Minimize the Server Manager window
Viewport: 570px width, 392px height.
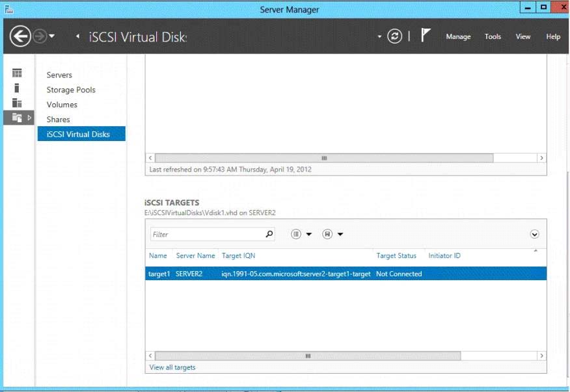pos(528,8)
